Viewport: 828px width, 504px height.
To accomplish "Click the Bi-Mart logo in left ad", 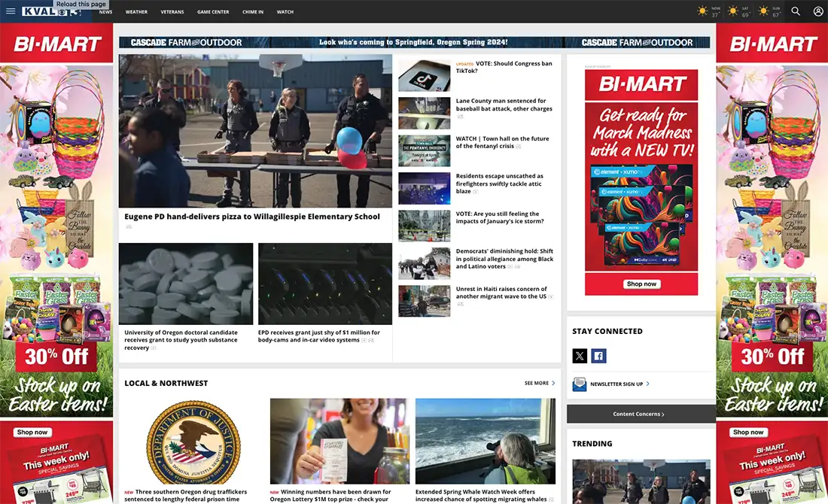I will click(x=56, y=44).
